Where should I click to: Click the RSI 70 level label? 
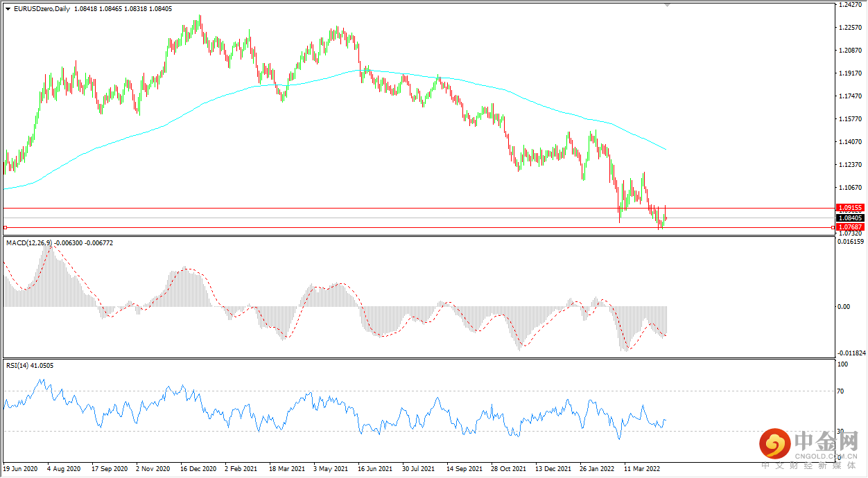(842, 391)
